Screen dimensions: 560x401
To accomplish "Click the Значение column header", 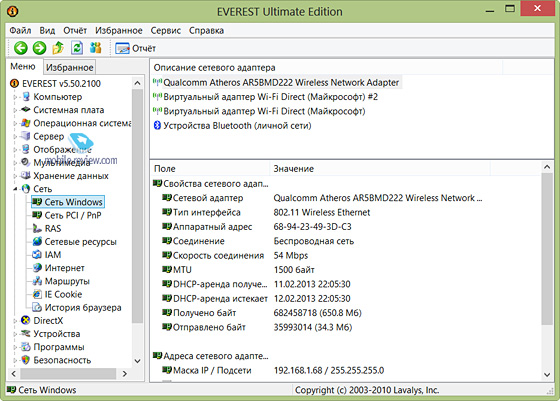I will click(x=380, y=169).
